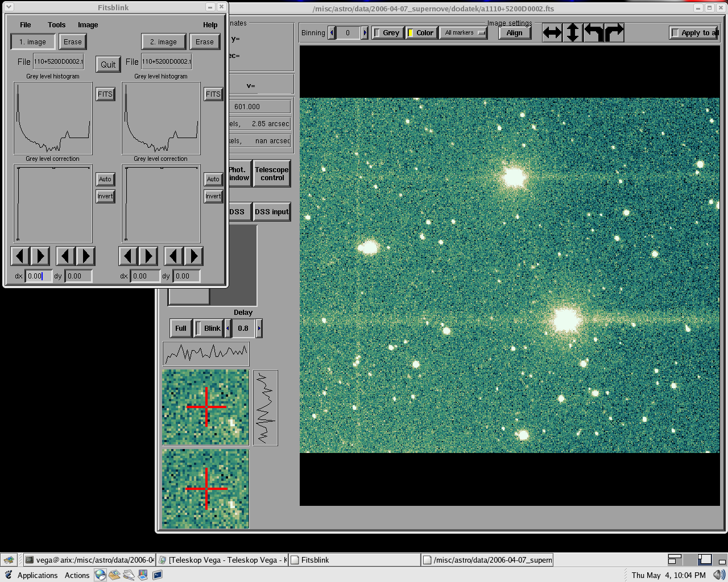Click first left arrow under image 2 correction
The image size is (728, 582).
pos(128,256)
